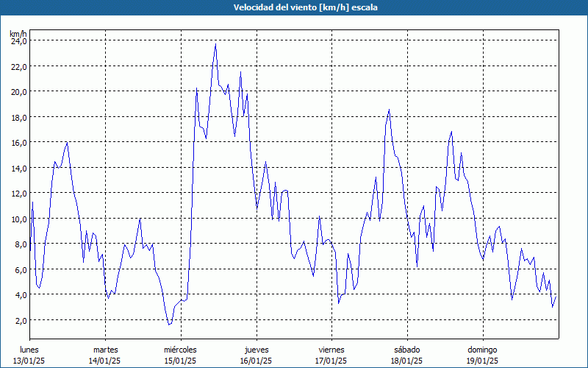This screenshot has width=588, height=368.
Task: Click the date 16/01/25
Action: tap(256, 361)
